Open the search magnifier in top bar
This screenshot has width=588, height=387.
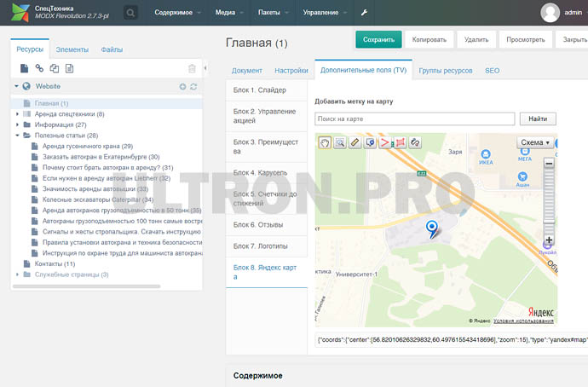(x=130, y=13)
